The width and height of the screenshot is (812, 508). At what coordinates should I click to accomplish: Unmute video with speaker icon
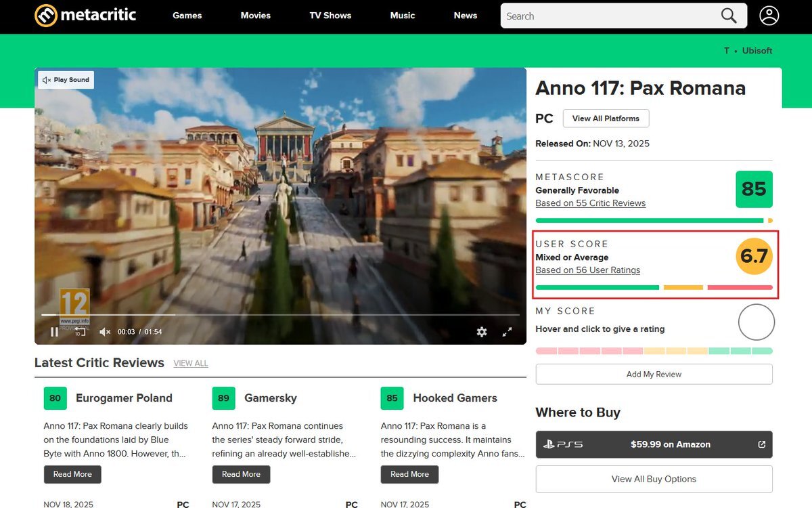click(105, 332)
